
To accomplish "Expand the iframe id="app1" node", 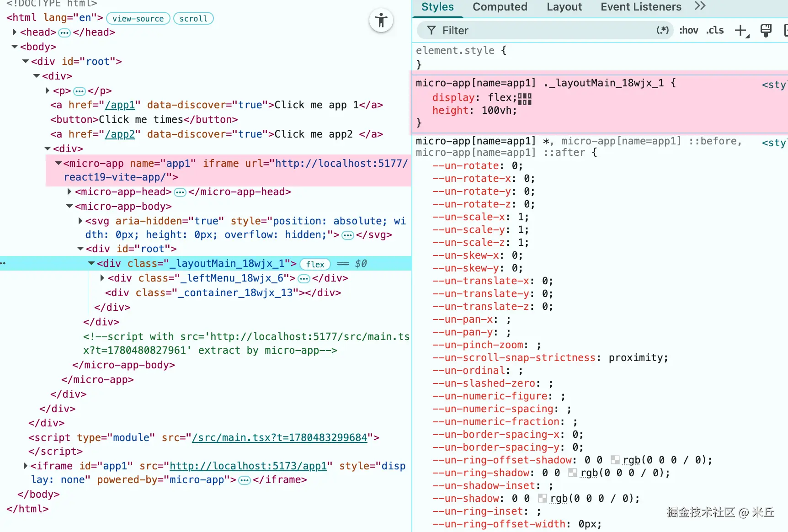I will (x=26, y=466).
